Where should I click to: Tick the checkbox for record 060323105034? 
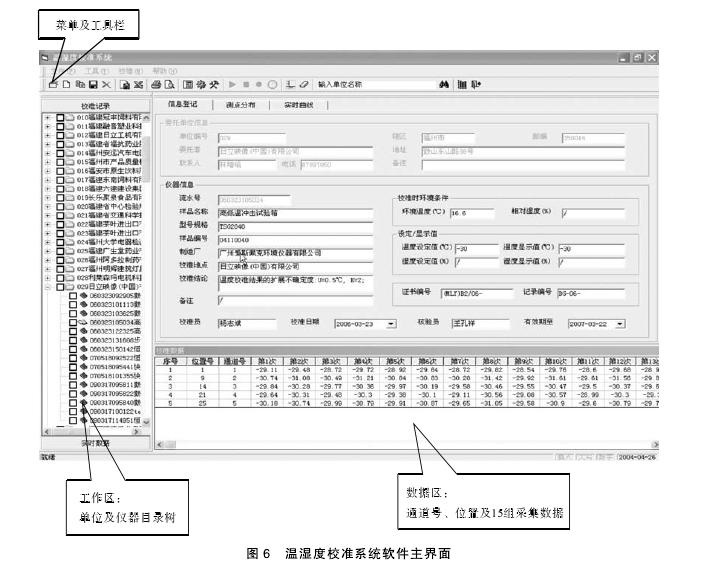click(x=73, y=322)
